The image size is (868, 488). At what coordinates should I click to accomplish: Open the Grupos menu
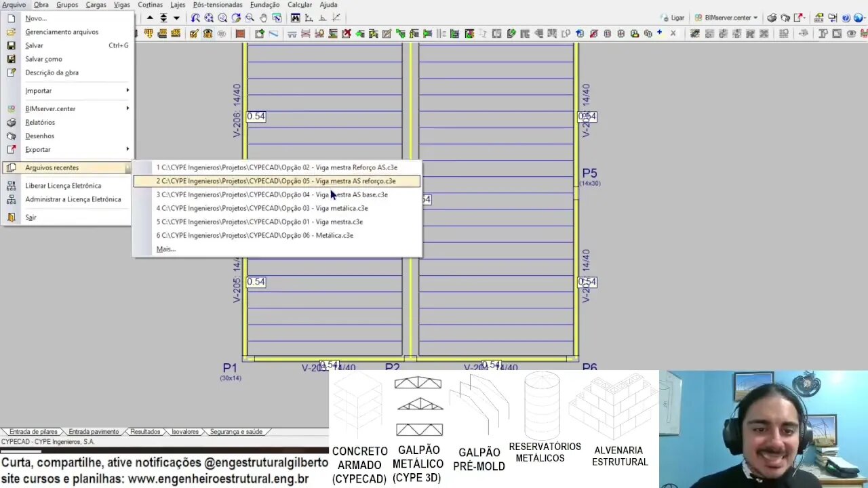tap(67, 5)
